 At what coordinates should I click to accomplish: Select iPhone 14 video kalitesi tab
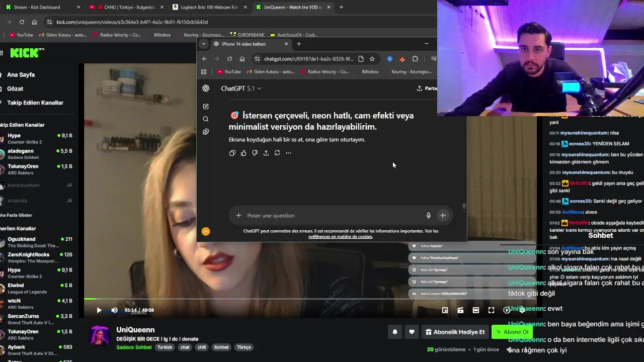coord(251,44)
